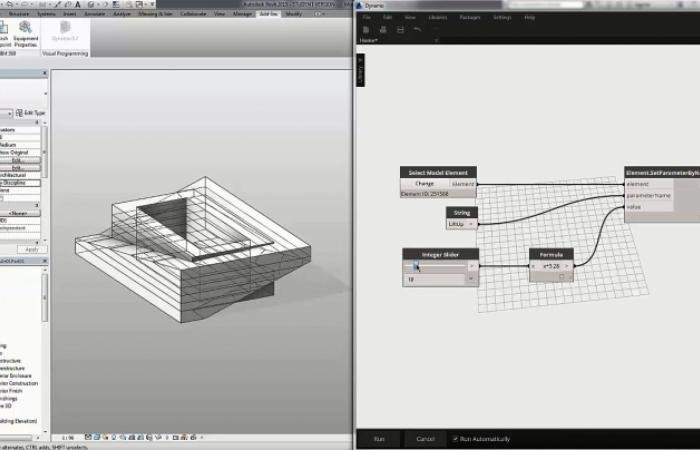The height and width of the screenshot is (450, 700).
Task: Open the Packages menu in Dynamo
Action: [469, 17]
